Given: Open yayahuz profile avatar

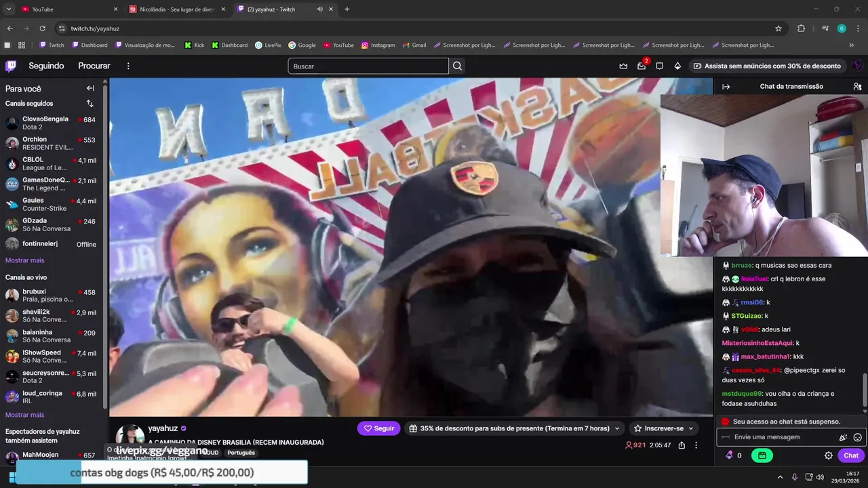Looking at the screenshot, I should click(x=130, y=436).
